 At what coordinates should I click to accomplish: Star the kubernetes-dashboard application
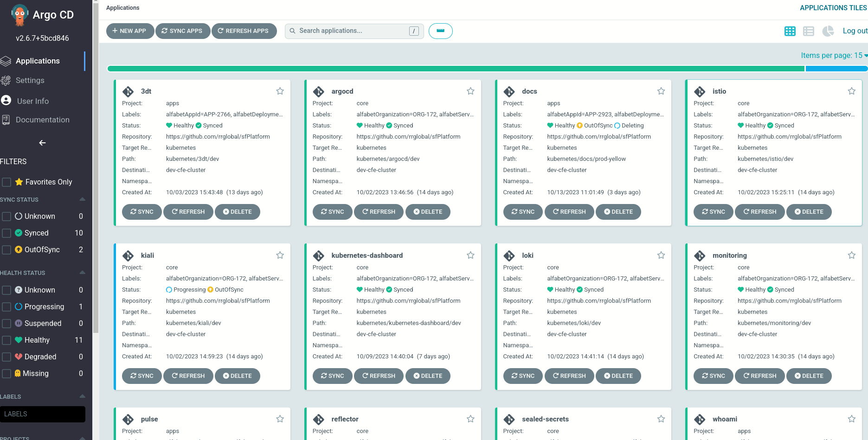point(470,255)
